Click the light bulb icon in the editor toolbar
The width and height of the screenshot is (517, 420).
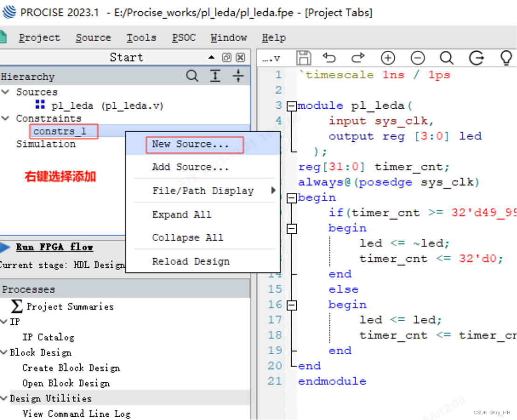coord(506,58)
